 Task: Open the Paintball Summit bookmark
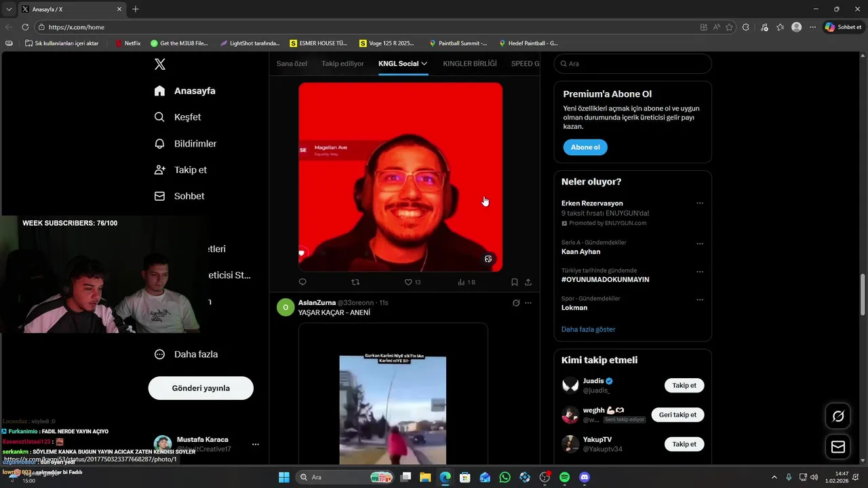pyautogui.click(x=458, y=43)
